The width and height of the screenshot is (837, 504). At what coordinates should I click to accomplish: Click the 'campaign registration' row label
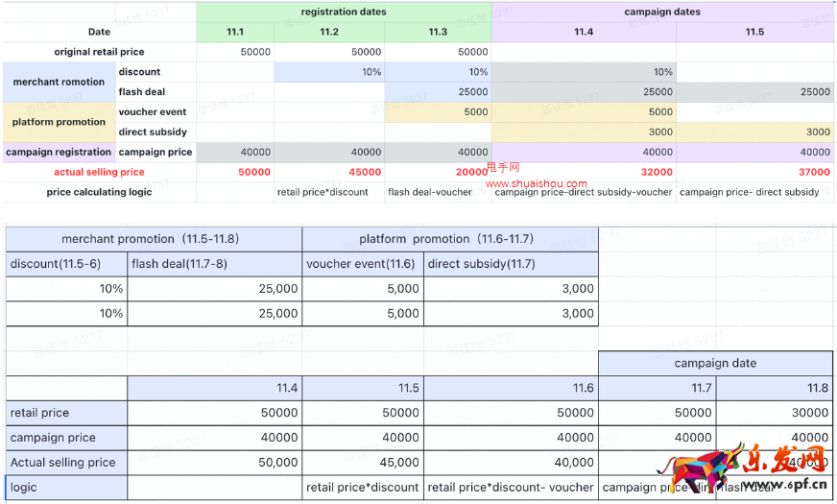[x=59, y=152]
